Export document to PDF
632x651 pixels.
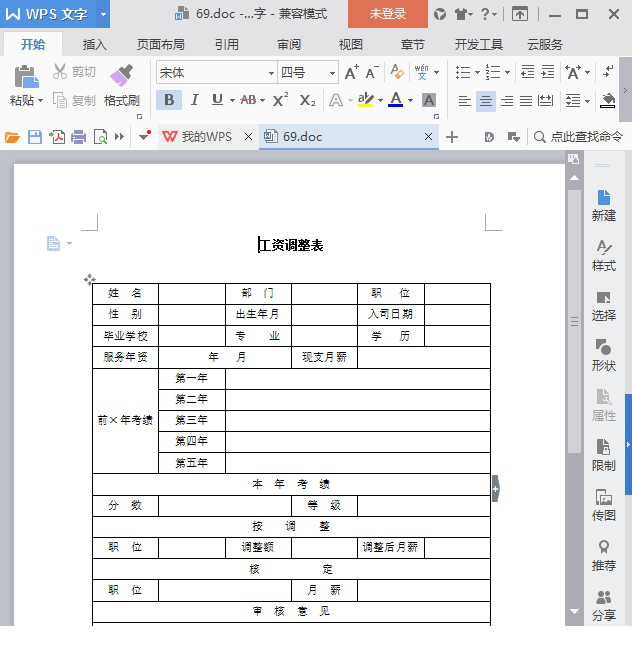57,137
